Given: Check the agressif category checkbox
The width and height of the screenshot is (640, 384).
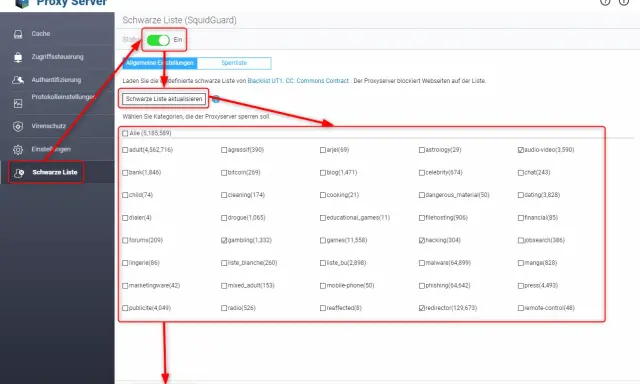Looking at the screenshot, I should pos(224,150).
